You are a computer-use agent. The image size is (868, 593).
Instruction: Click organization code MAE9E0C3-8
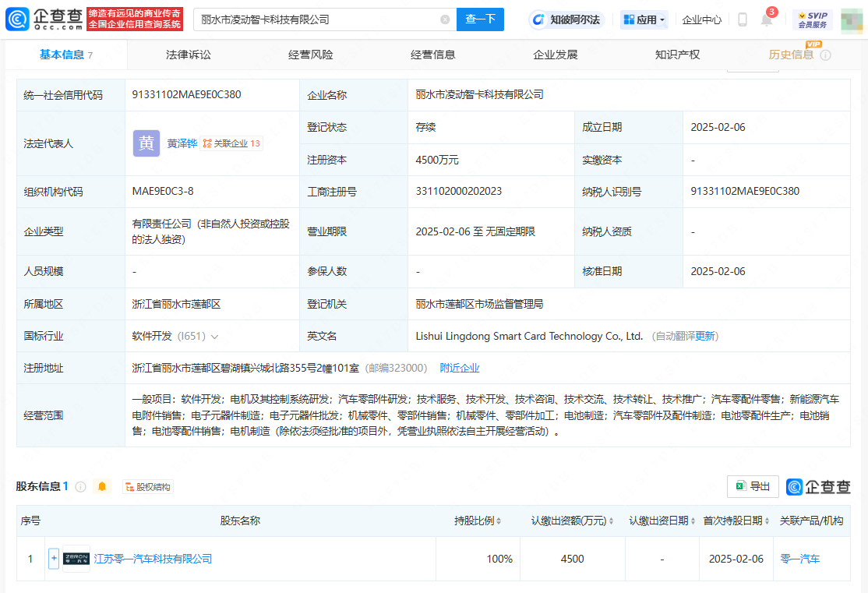point(163,192)
